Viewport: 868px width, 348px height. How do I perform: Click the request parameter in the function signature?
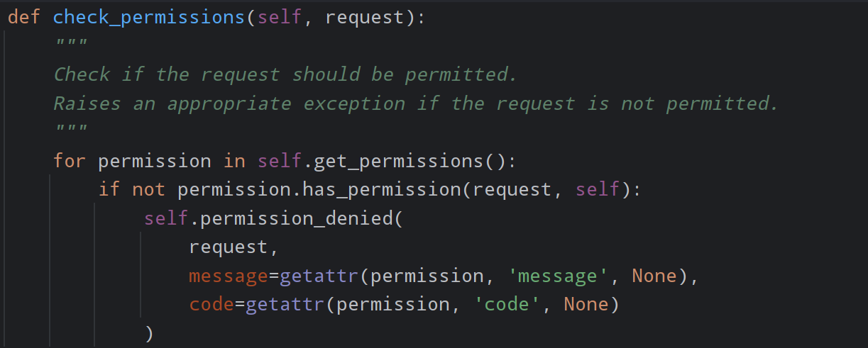(365, 17)
